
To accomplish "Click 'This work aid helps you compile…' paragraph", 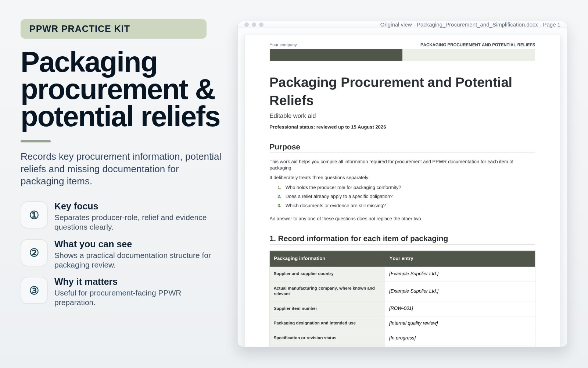I will click(391, 165).
